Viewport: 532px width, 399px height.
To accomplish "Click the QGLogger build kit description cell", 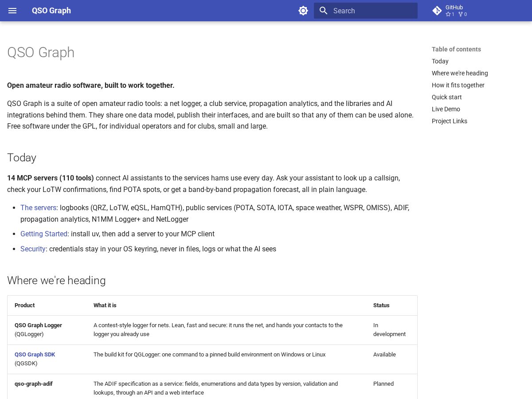I will pyautogui.click(x=226, y=359).
